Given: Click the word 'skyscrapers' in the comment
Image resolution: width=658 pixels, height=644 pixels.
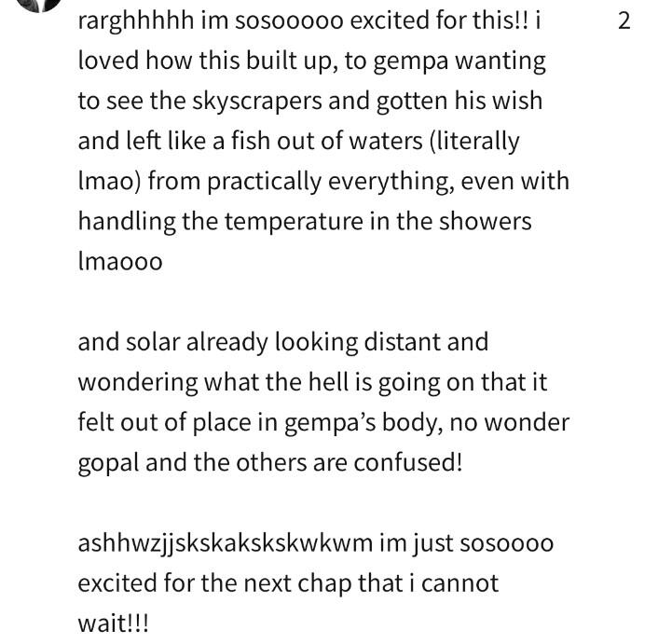Looking at the screenshot, I should point(257,102).
